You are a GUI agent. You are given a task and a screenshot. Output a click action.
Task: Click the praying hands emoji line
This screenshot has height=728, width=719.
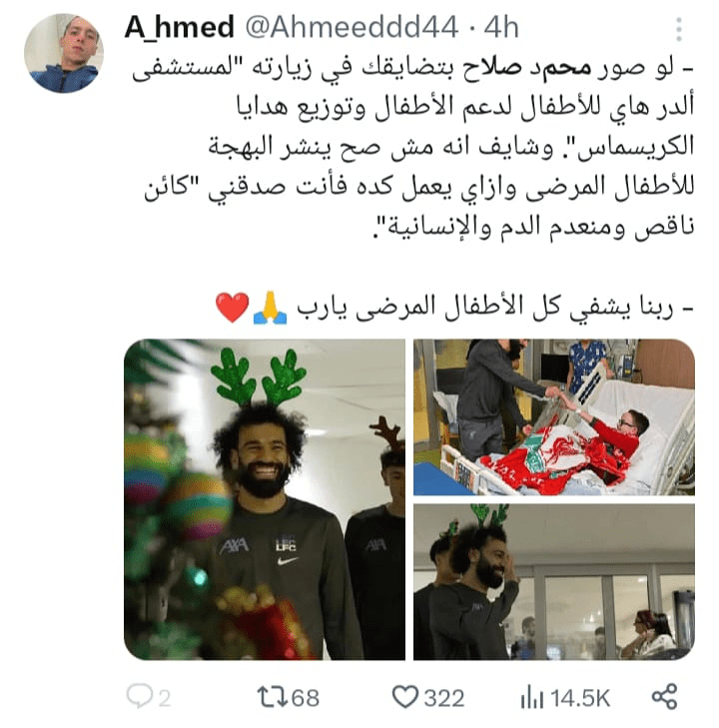[x=455, y=308]
